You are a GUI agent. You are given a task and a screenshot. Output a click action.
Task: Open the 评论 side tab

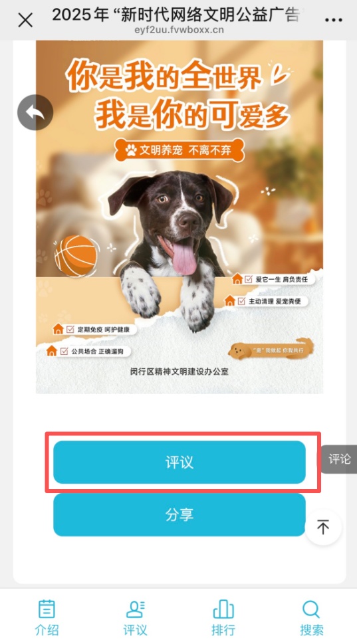(x=339, y=459)
